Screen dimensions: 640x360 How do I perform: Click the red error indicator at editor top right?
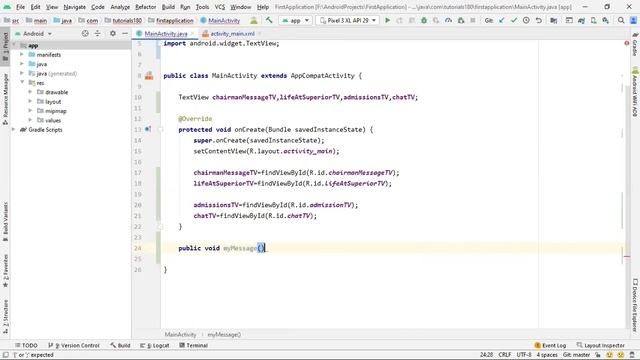(x=627, y=43)
